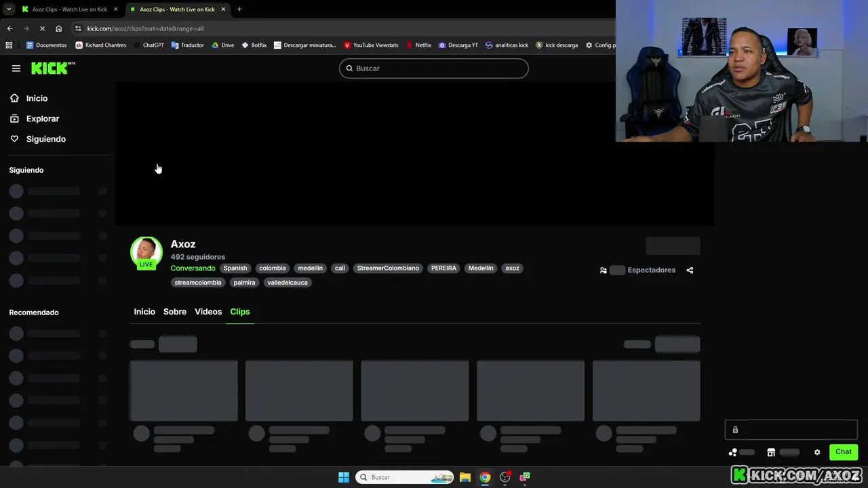The height and width of the screenshot is (488, 868).
Task: Click the Espectadores viewers icon
Action: tap(604, 270)
